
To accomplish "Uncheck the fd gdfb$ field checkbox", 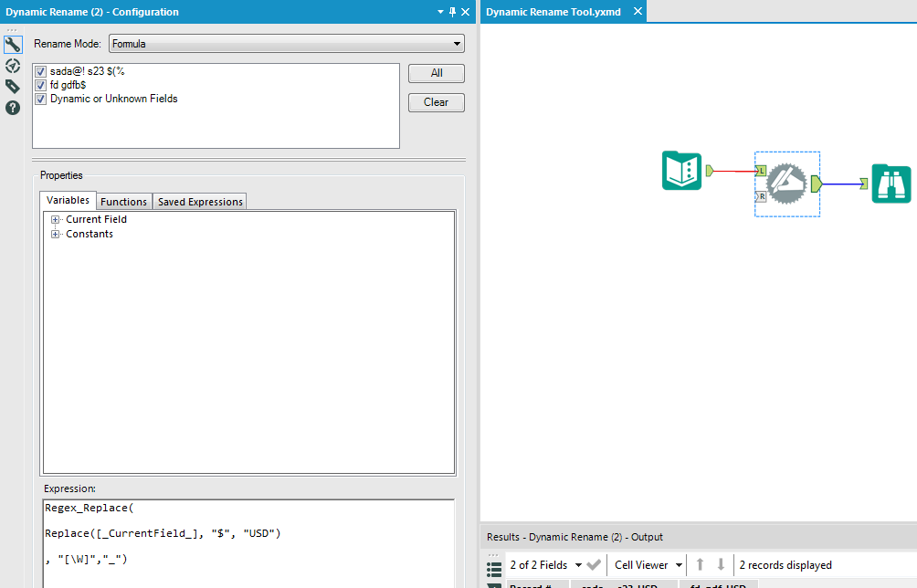I will [39, 84].
